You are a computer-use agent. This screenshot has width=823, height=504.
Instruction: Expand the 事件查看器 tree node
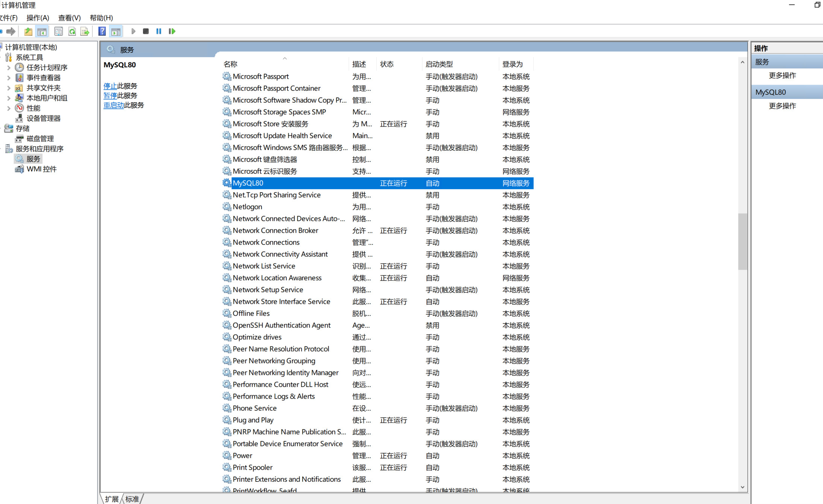pos(9,78)
